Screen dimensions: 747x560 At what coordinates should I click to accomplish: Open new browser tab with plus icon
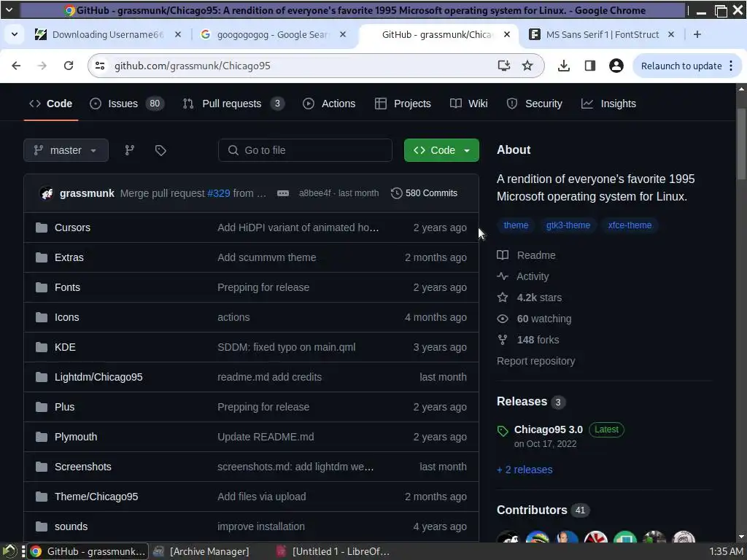[x=697, y=34]
